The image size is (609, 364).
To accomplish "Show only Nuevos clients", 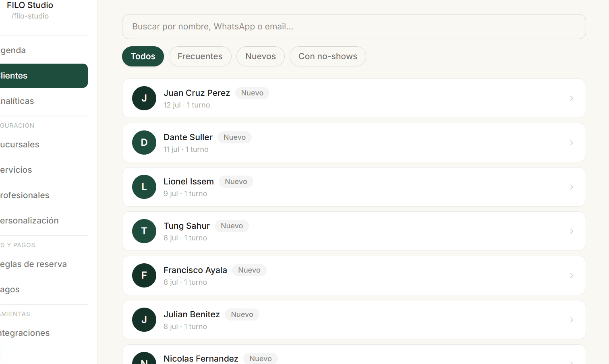I will tap(261, 56).
